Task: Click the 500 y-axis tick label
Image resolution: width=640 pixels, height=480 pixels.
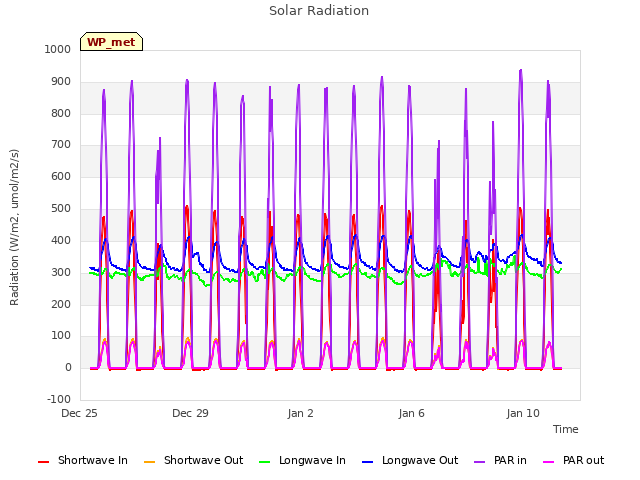Action: pos(61,209)
